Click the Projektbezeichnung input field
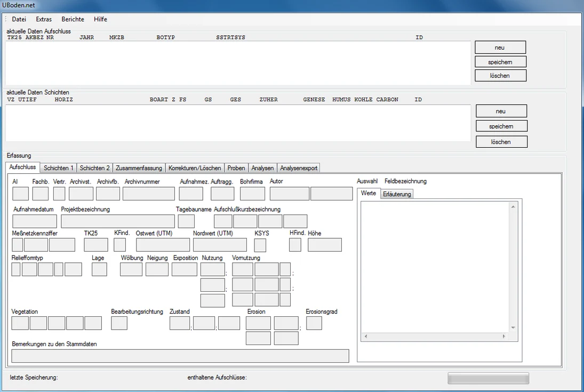This screenshot has width=584, height=392. pos(118,221)
